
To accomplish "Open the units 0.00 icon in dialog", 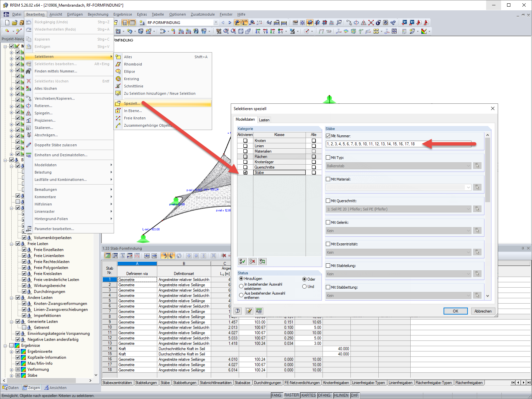I will coord(259,311).
